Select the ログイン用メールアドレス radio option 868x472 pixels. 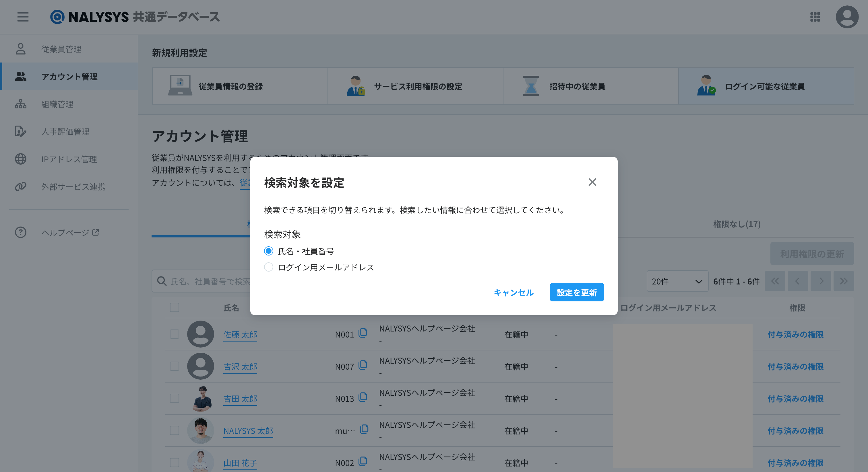tap(269, 267)
